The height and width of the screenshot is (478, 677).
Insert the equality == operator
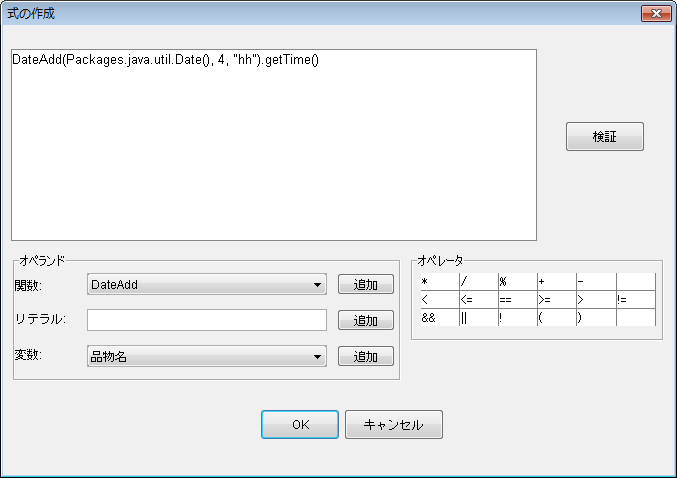point(518,300)
